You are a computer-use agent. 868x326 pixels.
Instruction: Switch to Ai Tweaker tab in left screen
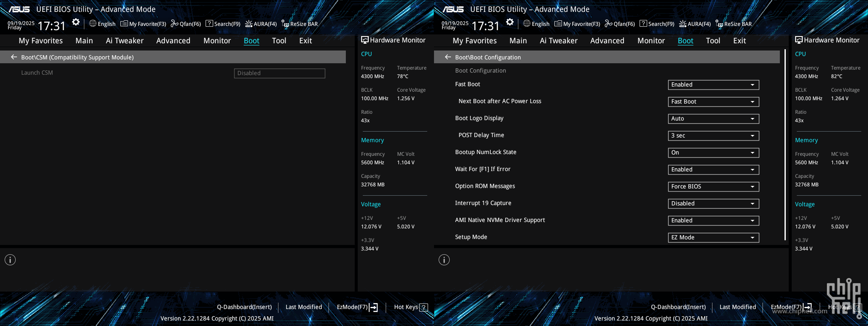tap(125, 41)
